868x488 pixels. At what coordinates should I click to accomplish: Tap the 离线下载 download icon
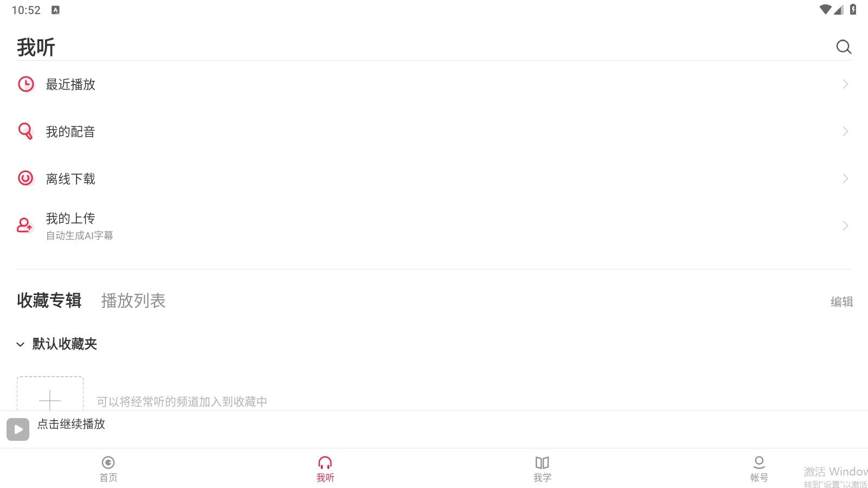pyautogui.click(x=25, y=178)
